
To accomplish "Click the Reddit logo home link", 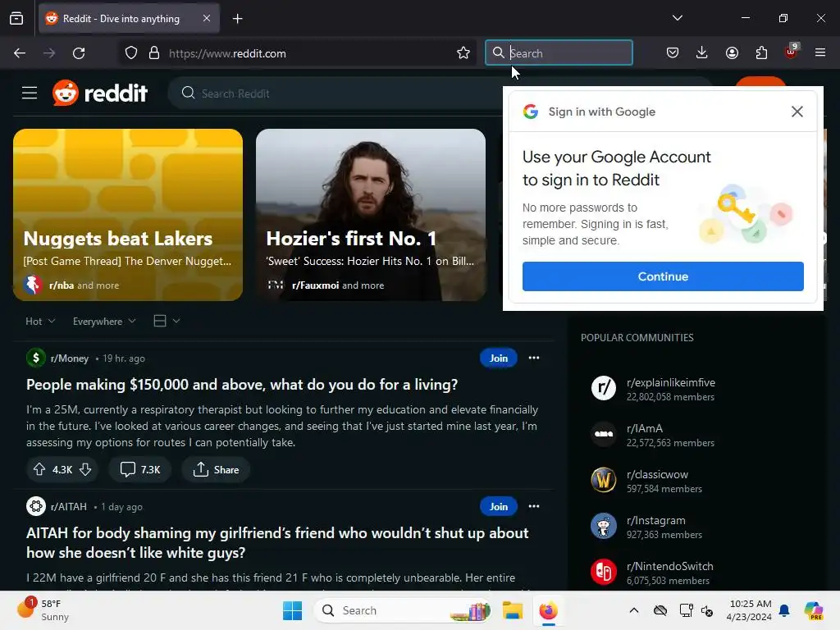I will pyautogui.click(x=100, y=94).
